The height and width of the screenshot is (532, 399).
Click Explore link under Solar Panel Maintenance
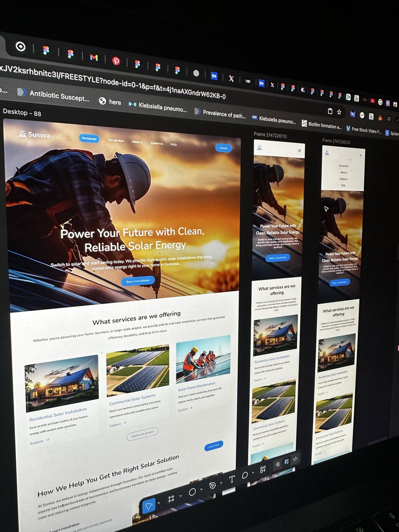[x=185, y=409]
